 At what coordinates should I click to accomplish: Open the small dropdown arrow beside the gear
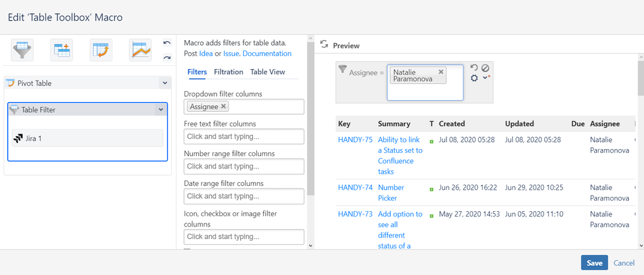click(487, 77)
